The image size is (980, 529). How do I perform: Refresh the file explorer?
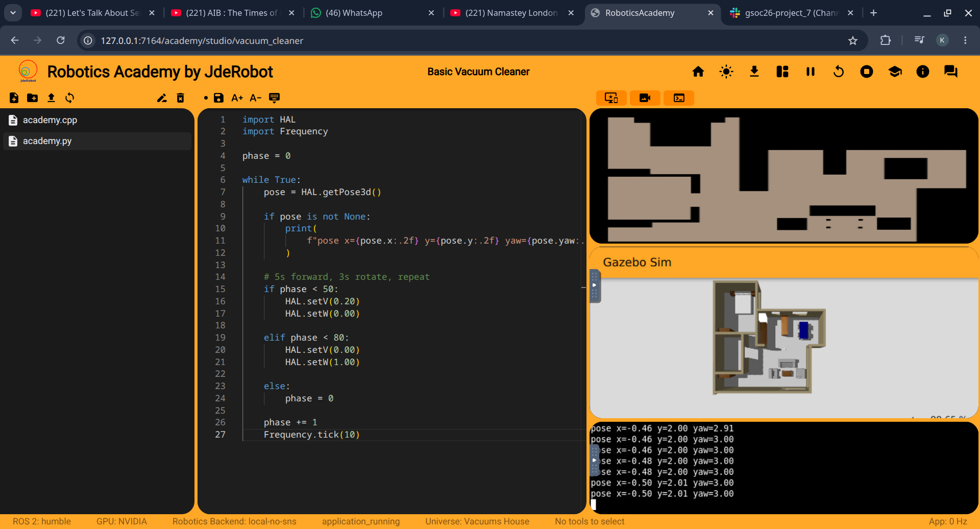pos(70,98)
